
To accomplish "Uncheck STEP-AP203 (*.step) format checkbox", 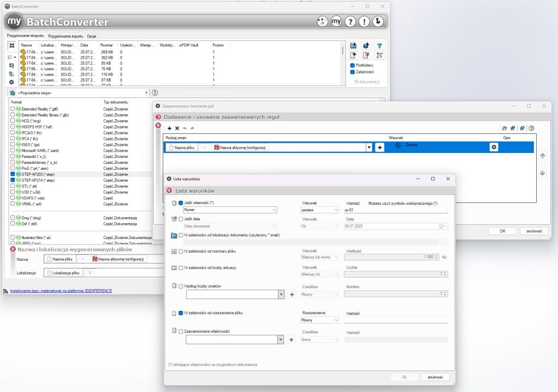I will [x=13, y=174].
